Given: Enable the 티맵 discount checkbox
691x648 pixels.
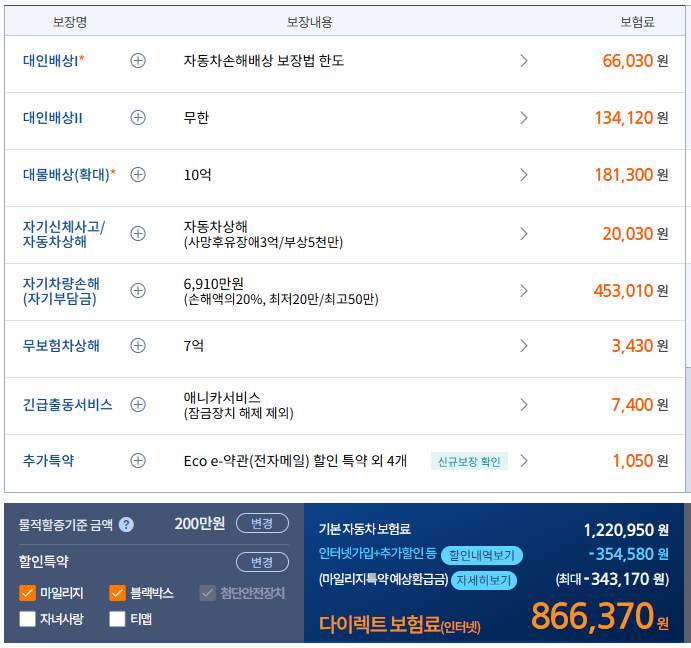Looking at the screenshot, I should pyautogui.click(x=117, y=619).
